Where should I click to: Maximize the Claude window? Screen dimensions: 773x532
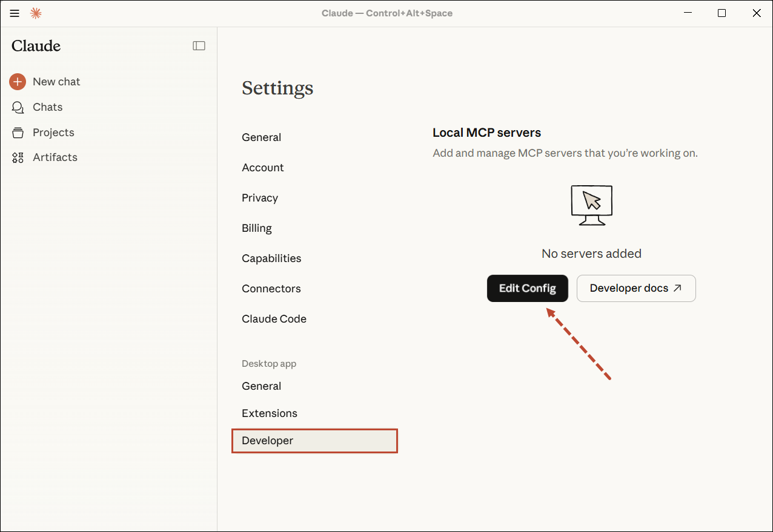pyautogui.click(x=722, y=13)
